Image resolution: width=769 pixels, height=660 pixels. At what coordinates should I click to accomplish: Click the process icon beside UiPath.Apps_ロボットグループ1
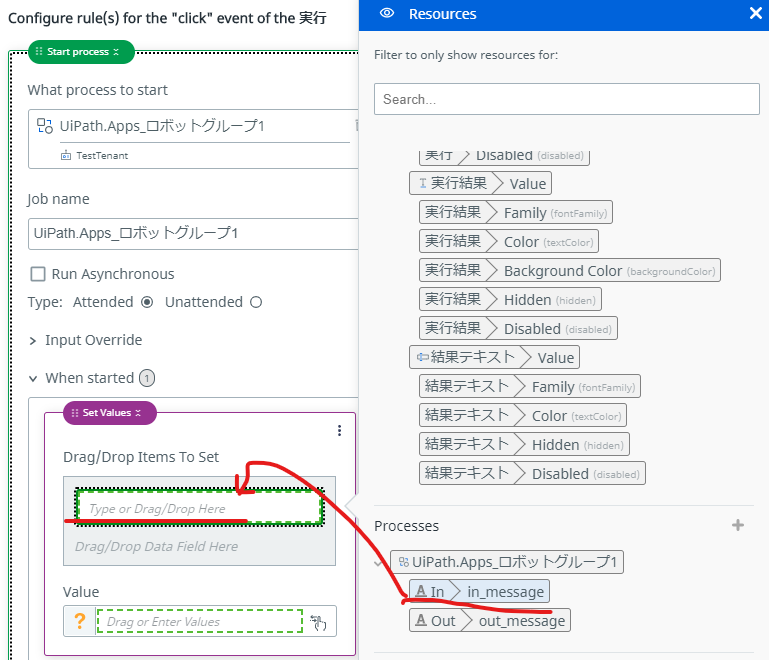pyautogui.click(x=45, y=126)
